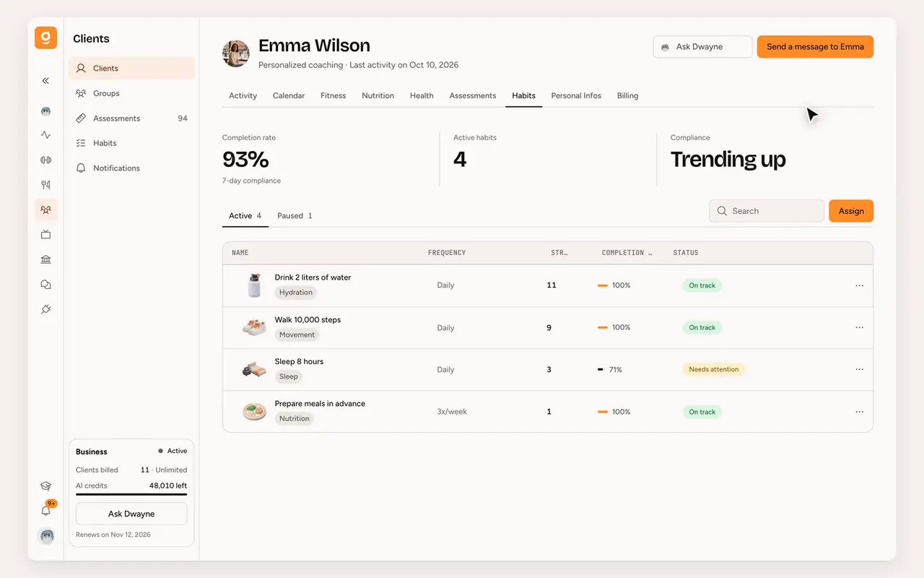Open the activity pulse icon in rail
Image resolution: width=924 pixels, height=578 pixels.
(x=45, y=134)
